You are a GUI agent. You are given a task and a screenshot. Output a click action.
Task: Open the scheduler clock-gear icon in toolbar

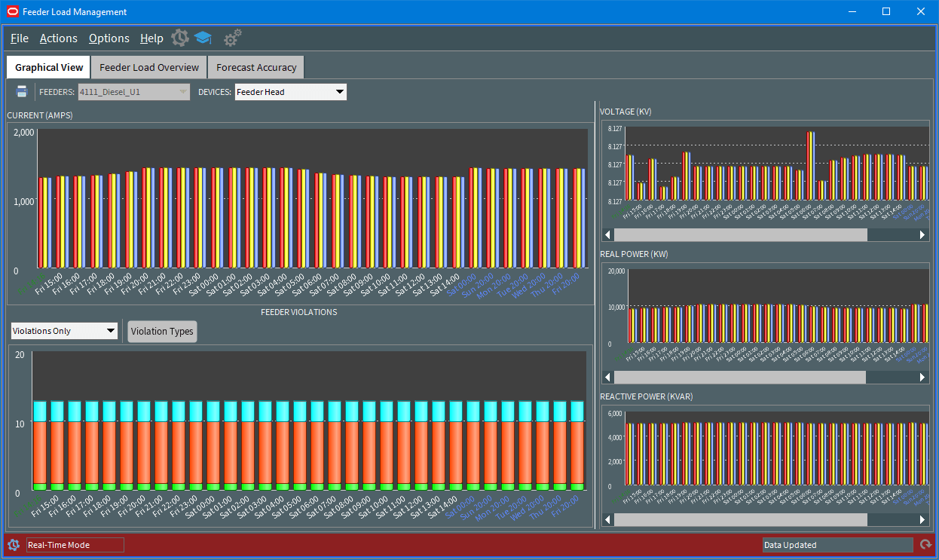[x=179, y=37]
